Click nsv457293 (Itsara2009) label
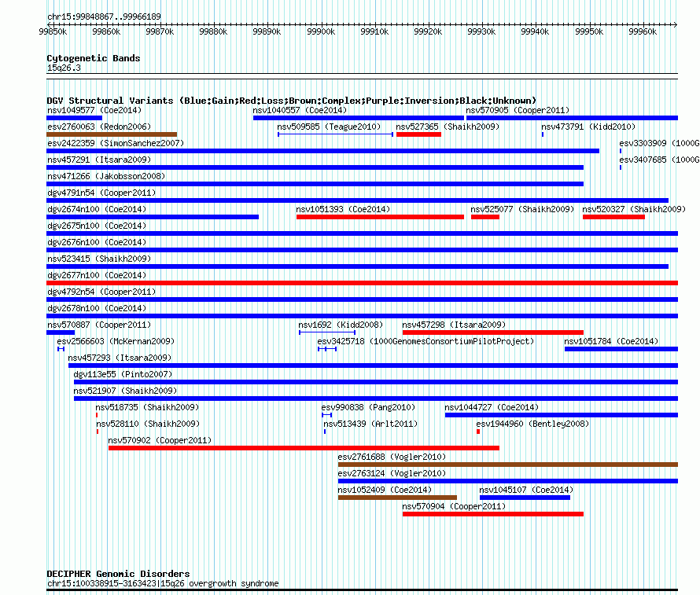Viewport: 700px width, 595px height. point(120,358)
